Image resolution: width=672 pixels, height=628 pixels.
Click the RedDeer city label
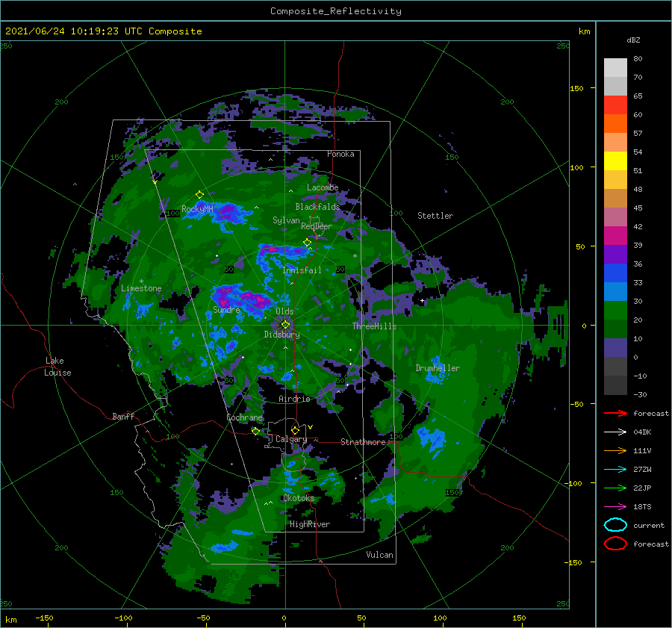point(317,226)
